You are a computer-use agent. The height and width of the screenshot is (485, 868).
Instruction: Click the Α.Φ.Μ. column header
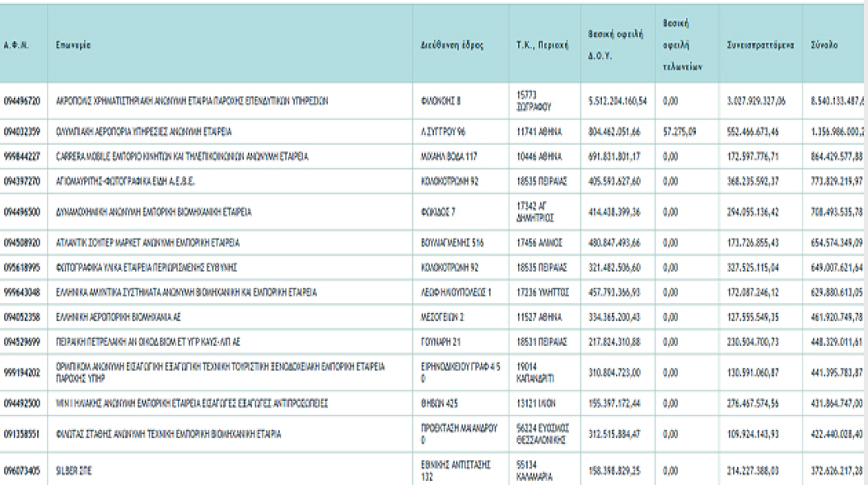click(16, 44)
